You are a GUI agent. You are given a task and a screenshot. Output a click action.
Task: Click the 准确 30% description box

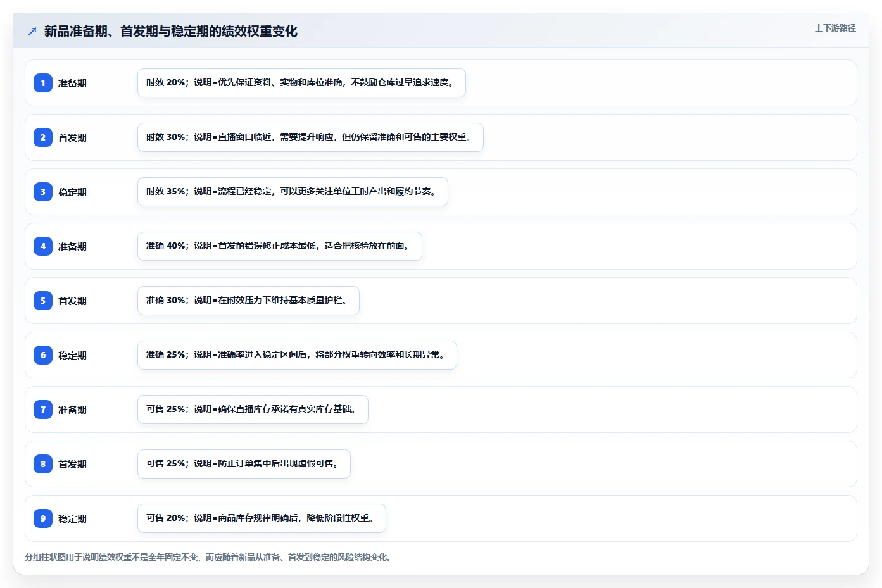[248, 301]
